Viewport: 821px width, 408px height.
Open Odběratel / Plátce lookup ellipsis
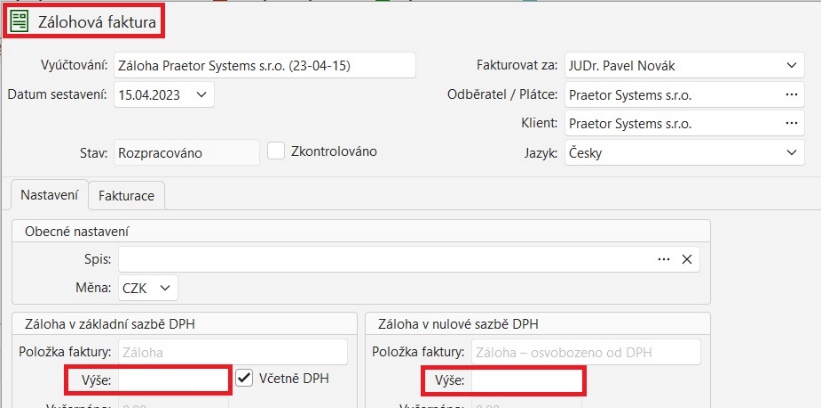pos(792,95)
